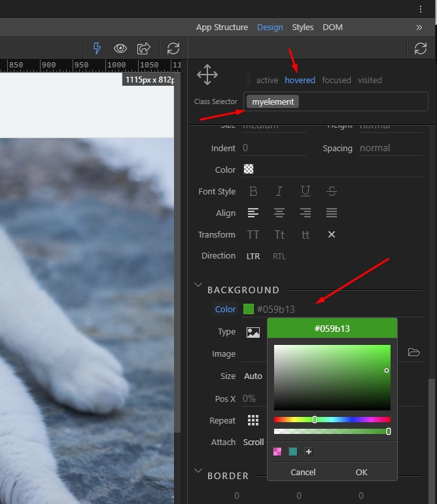Set transform to uppercase TT
Image resolution: width=437 pixels, height=504 pixels.
point(253,234)
